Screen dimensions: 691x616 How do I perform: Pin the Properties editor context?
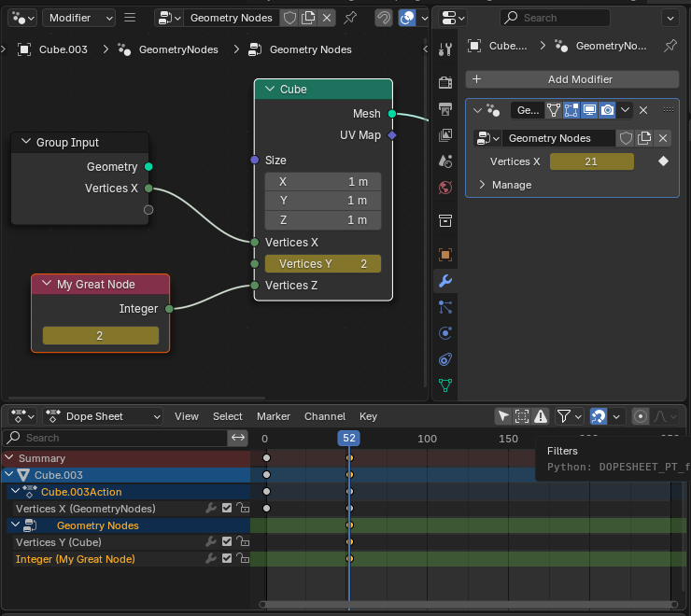[670, 46]
